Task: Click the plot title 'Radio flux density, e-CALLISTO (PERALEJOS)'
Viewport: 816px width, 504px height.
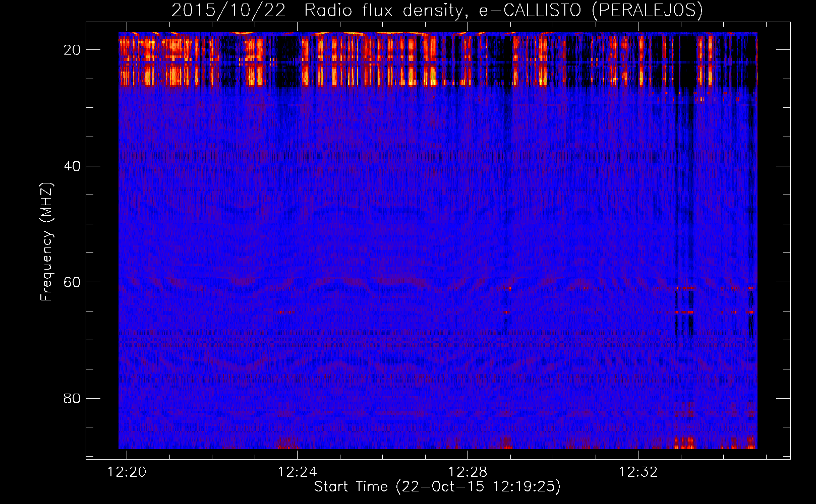Action: point(503,11)
